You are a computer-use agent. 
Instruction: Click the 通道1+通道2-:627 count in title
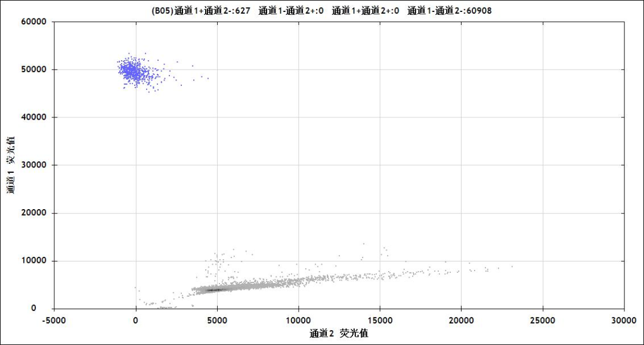click(x=212, y=11)
